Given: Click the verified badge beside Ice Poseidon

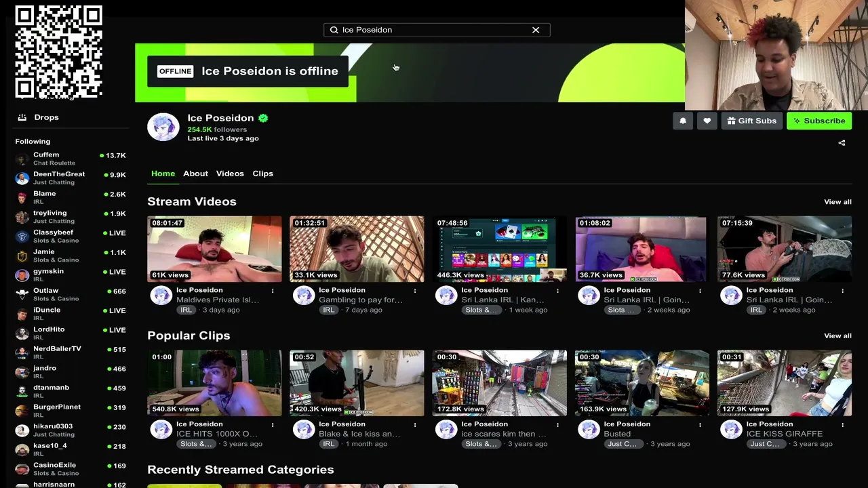Looking at the screenshot, I should click(263, 118).
